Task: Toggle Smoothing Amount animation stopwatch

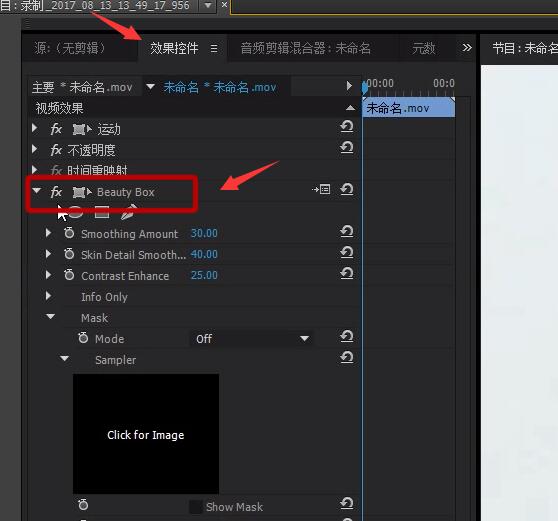Action: tap(69, 233)
